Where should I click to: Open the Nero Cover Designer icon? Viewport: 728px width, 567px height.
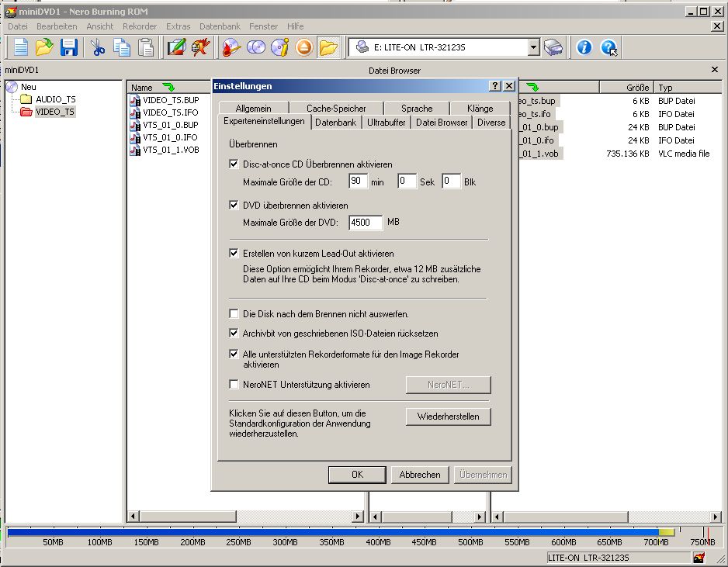point(176,47)
